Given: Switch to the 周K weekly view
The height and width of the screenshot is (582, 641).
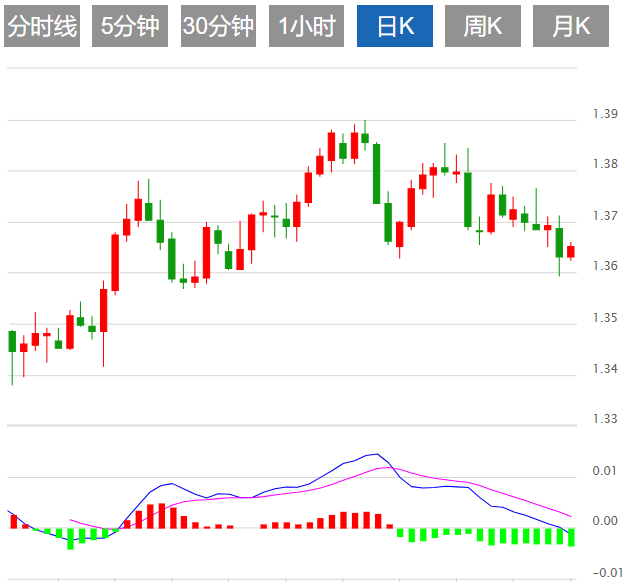Looking at the screenshot, I should tap(483, 27).
